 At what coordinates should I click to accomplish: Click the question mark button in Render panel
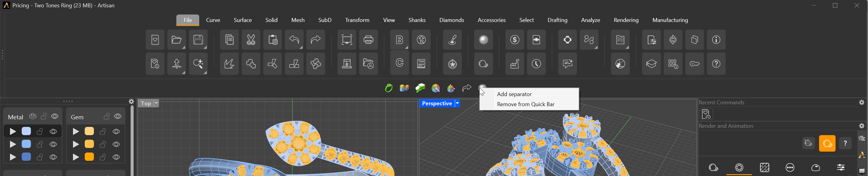[x=845, y=143]
